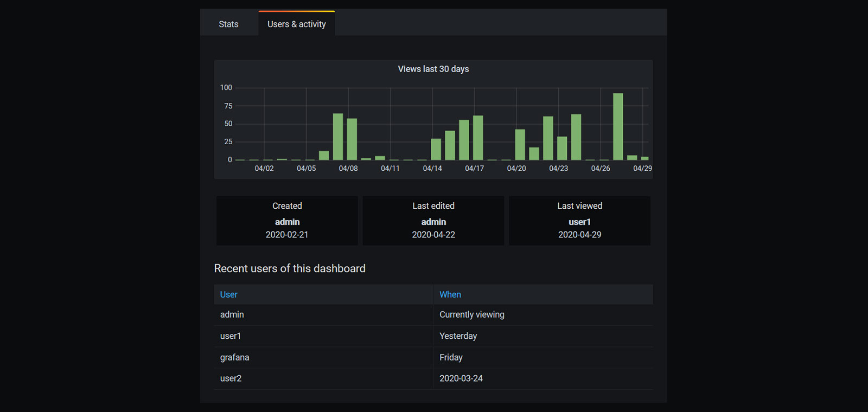Click the bar above the 04/23 label
This screenshot has height=412, width=868.
tap(562, 148)
